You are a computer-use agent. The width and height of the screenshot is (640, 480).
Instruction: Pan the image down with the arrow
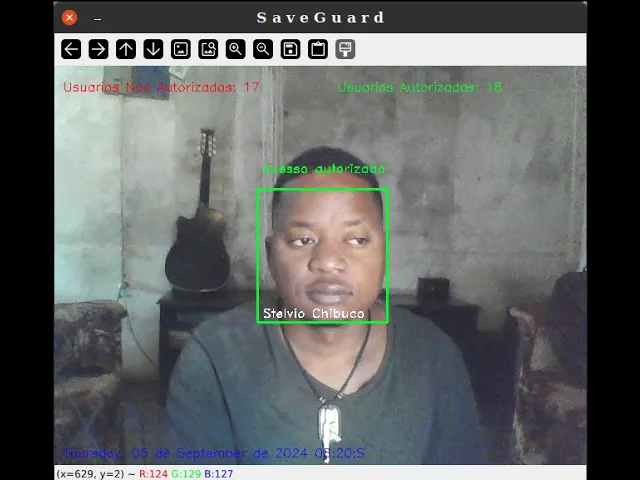click(153, 49)
